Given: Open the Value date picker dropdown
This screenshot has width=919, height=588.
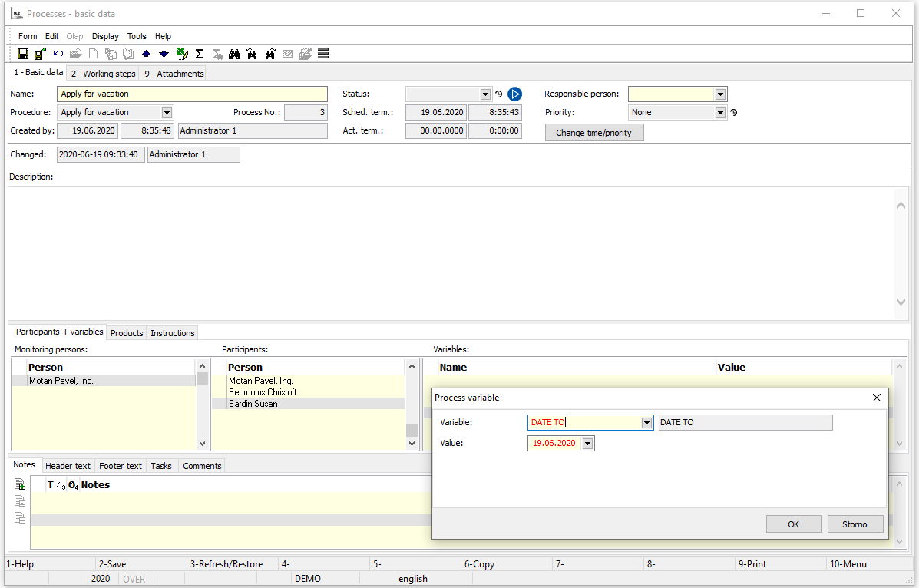Looking at the screenshot, I should (x=587, y=444).
